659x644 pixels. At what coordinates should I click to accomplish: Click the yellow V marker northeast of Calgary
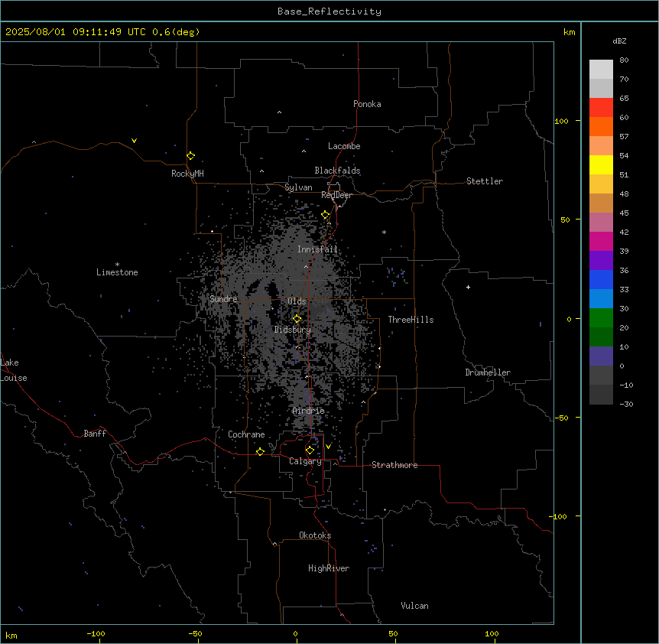pos(328,447)
